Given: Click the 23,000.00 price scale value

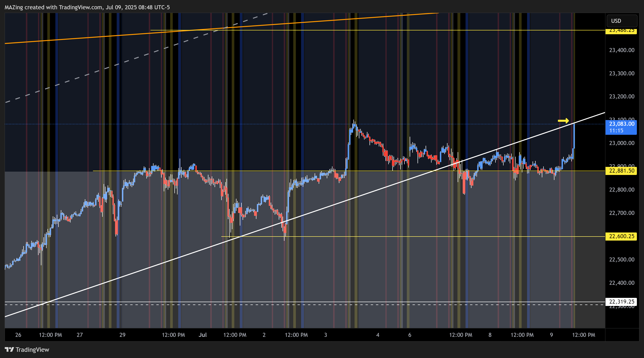Looking at the screenshot, I should pyautogui.click(x=622, y=143).
